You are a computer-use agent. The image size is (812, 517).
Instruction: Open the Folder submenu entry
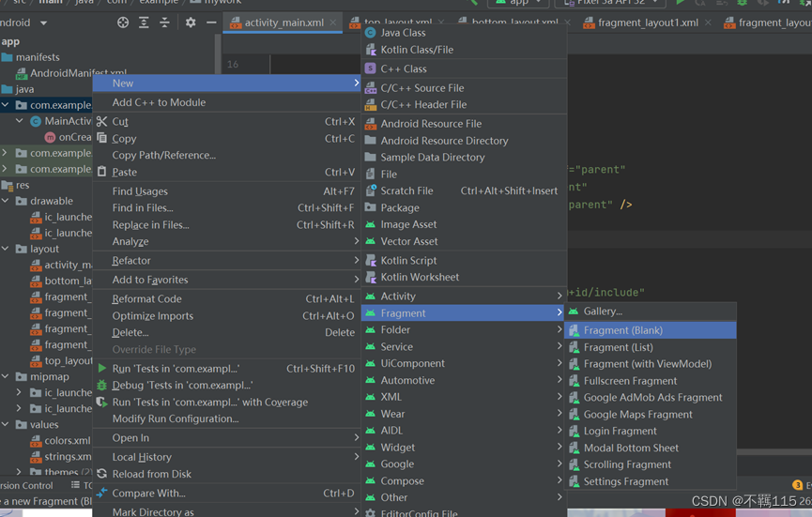(463, 329)
